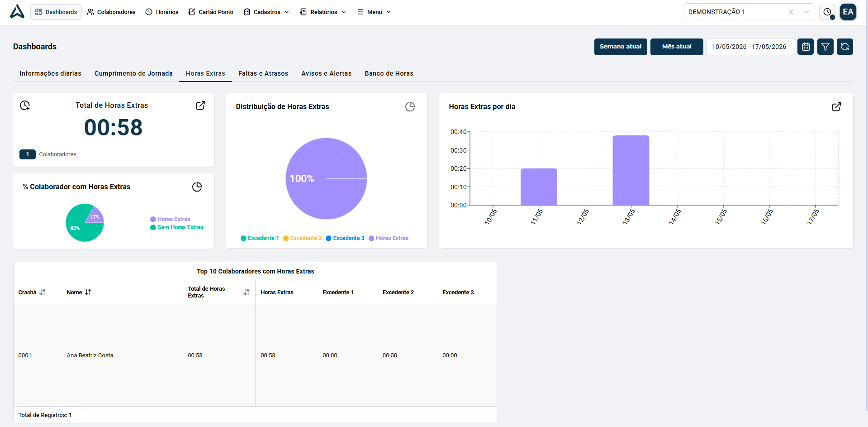The image size is (868, 427).
Task: Click the 11/05 bar in the chart
Action: (539, 187)
